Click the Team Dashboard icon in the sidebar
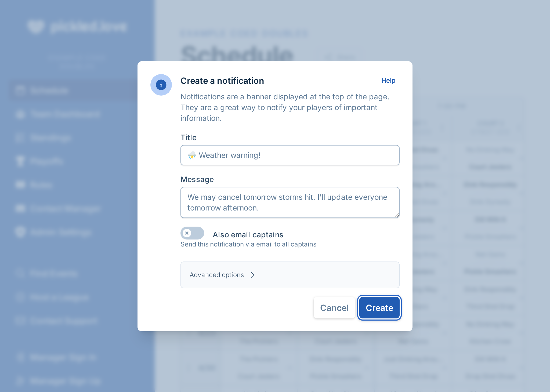Screen dimensions: 550x392 pos(20,114)
